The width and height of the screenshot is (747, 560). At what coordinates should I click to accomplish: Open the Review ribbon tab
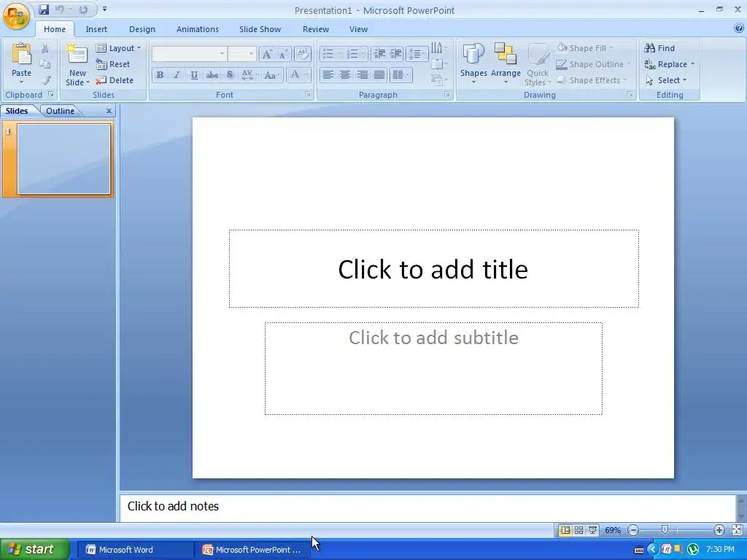pyautogui.click(x=315, y=29)
